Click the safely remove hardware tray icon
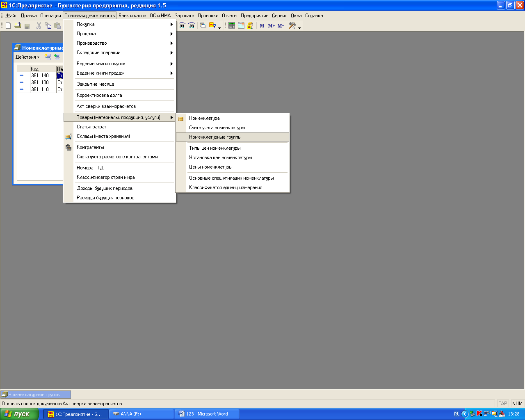Viewport: 525px width, 420px height. (472, 414)
